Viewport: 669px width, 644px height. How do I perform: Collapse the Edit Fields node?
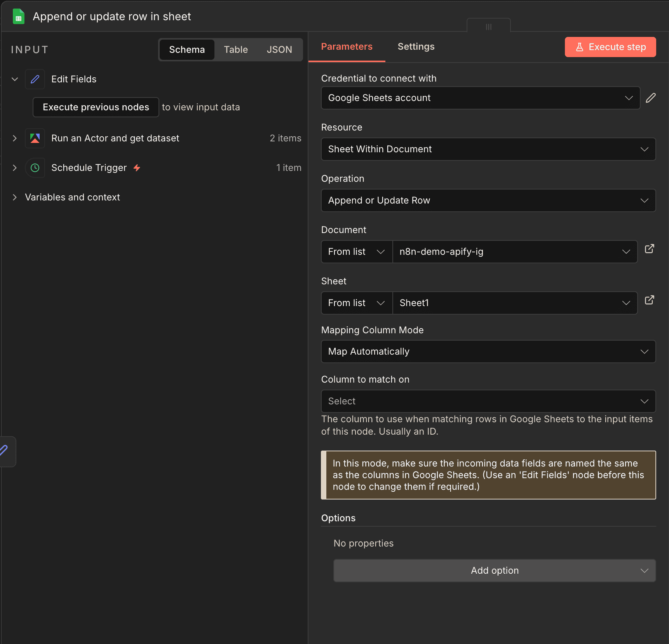coord(15,79)
